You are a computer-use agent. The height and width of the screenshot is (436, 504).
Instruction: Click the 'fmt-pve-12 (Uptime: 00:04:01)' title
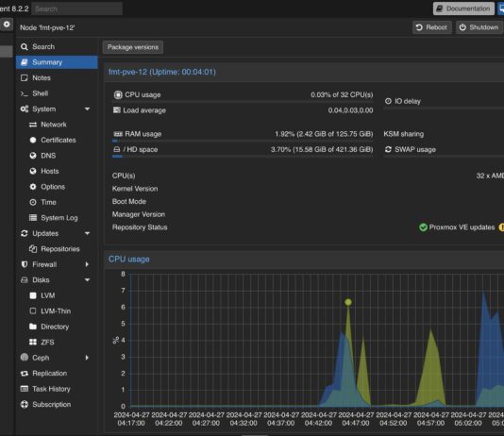tap(162, 72)
